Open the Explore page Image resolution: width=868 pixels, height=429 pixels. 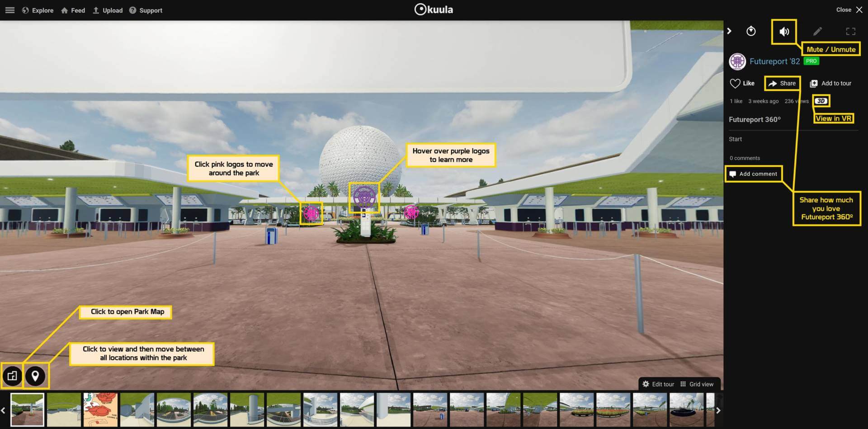point(38,10)
